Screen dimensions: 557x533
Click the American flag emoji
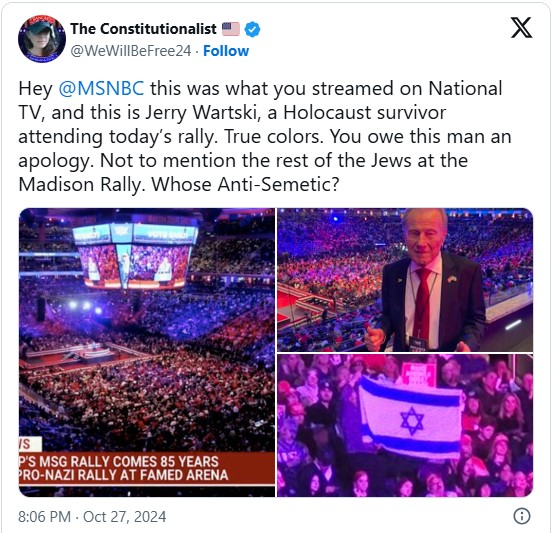pyautogui.click(x=231, y=29)
